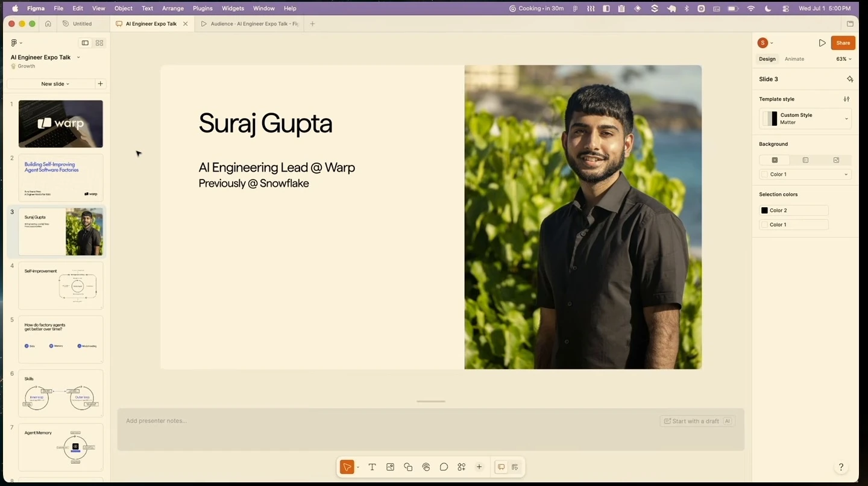This screenshot has width=868, height=486.
Task: Open template style settings sliders icon
Action: pos(846,99)
